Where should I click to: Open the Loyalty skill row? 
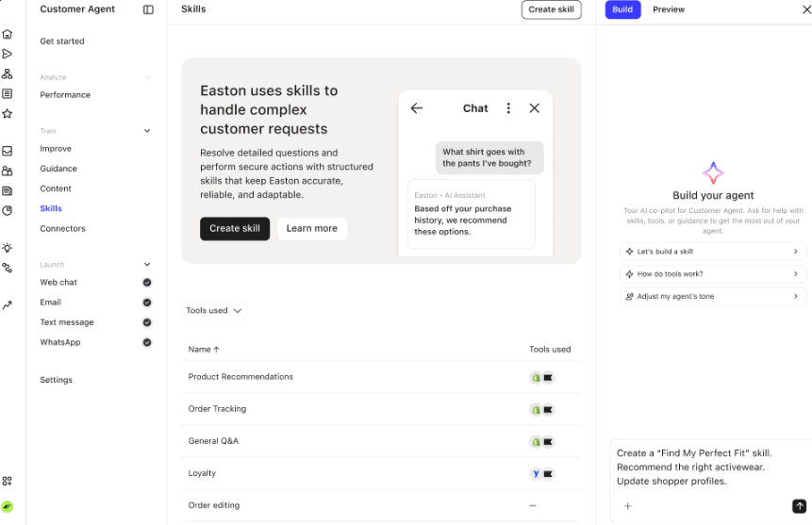pyautogui.click(x=381, y=473)
